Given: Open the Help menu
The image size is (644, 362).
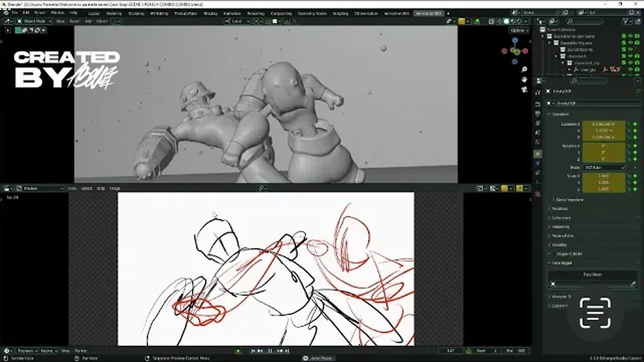Looking at the screenshot, I should click(x=73, y=13).
